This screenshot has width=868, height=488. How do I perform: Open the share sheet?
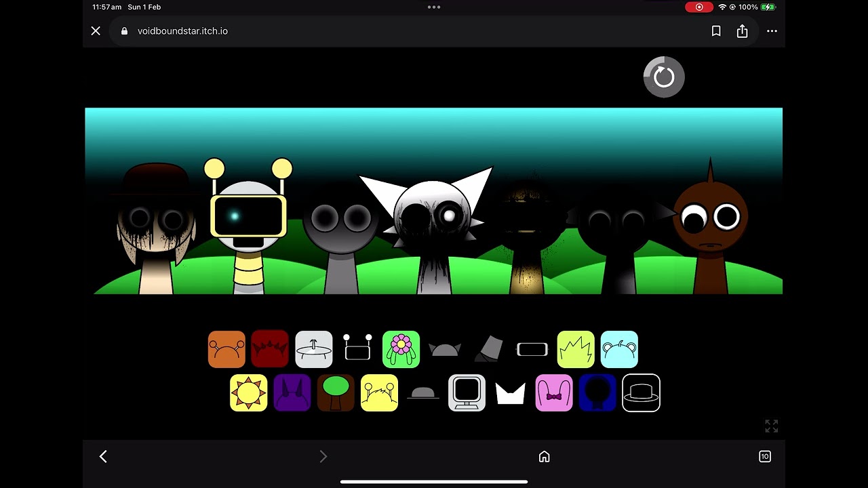point(743,31)
